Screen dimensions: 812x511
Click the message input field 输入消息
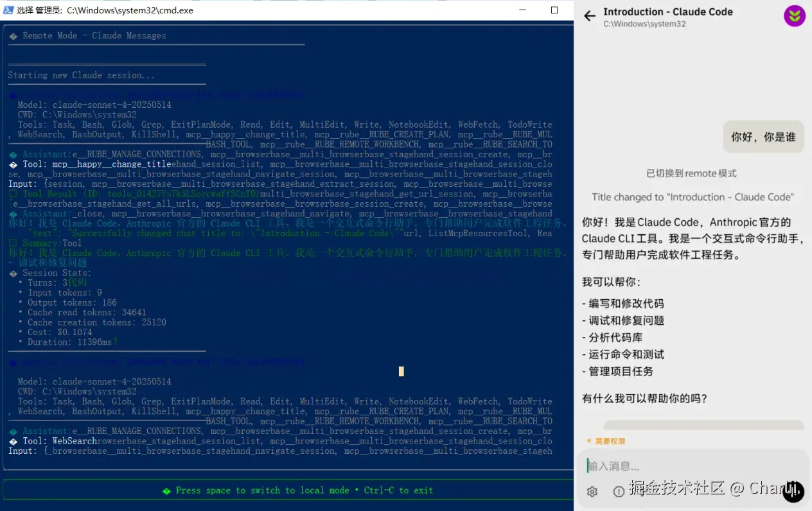681,466
